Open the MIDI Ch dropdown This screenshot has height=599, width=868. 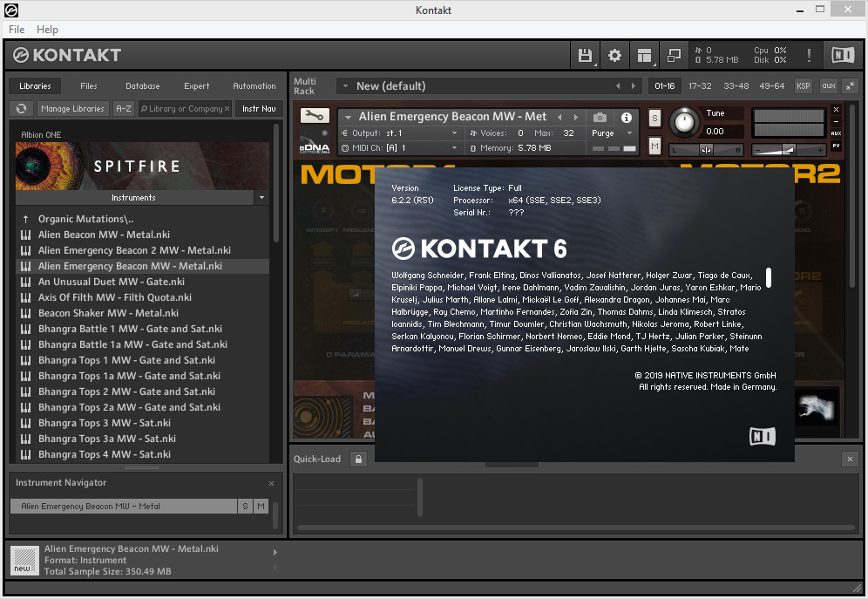click(455, 148)
